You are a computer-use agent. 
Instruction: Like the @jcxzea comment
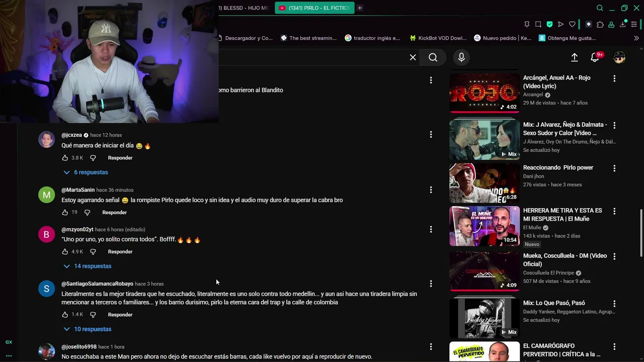[65, 158]
